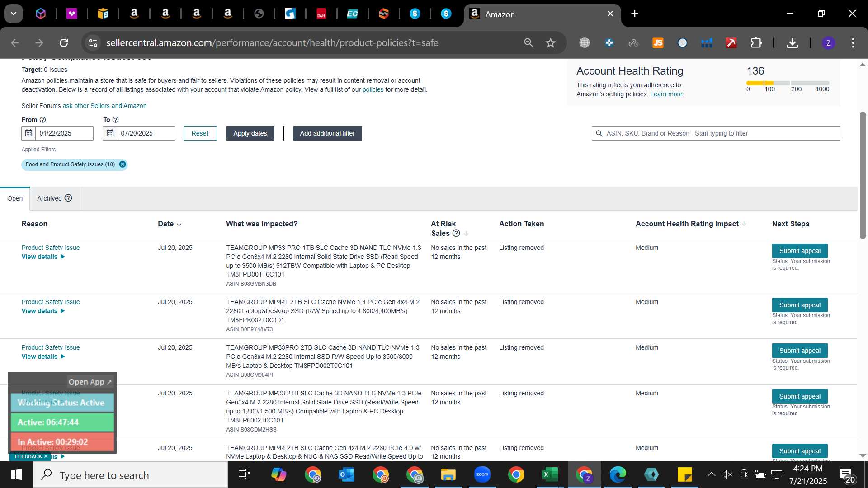Click the From date help icon
Screen dimensions: 868x488
(42, 120)
